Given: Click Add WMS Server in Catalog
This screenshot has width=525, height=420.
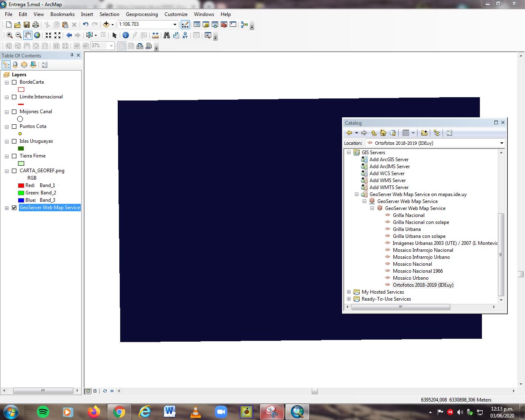Looking at the screenshot, I should 388,180.
